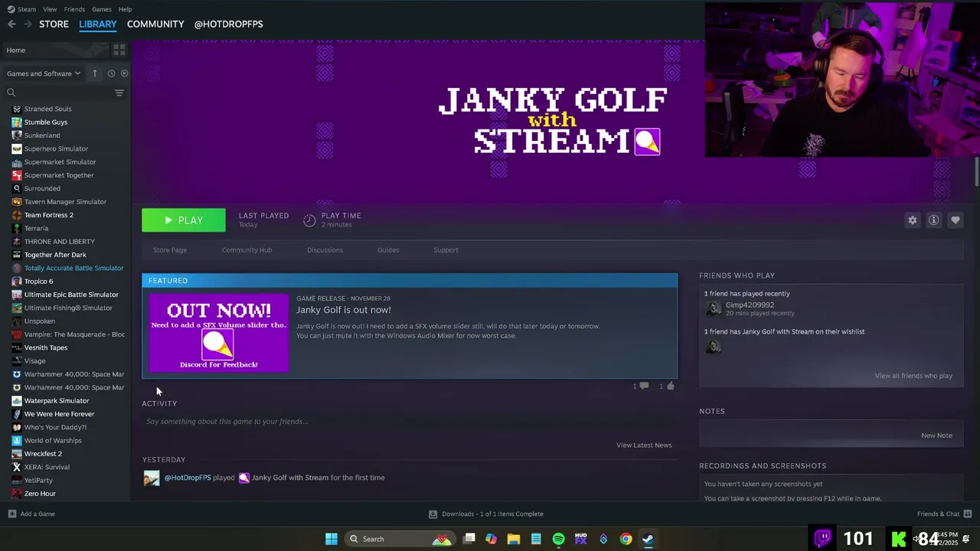Click View all friends who play
Viewport: 980px width, 551px height.
(913, 376)
